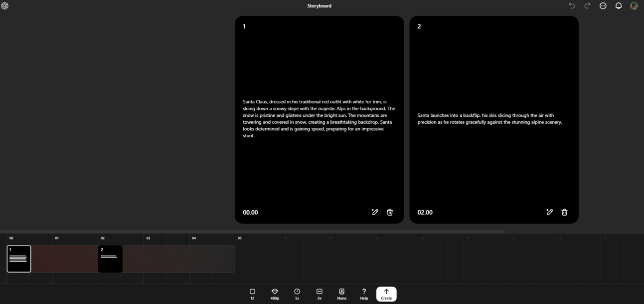The image size is (644, 304).
Task: Open the 5s duration selector
Action: pyautogui.click(x=297, y=294)
